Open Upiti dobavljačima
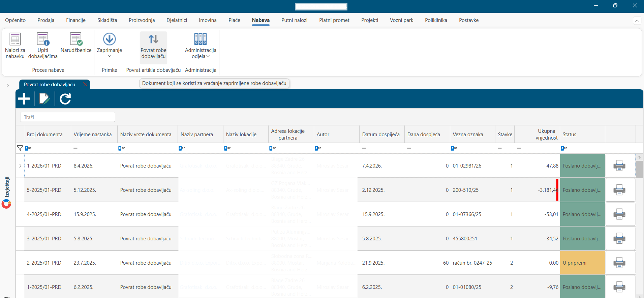Image resolution: width=644 pixels, height=298 pixels. pyautogui.click(x=43, y=46)
